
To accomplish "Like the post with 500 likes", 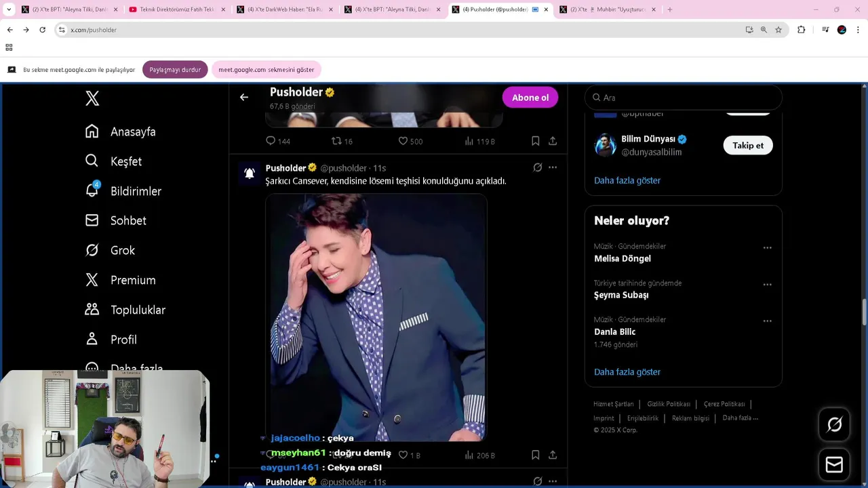I will 410,141.
